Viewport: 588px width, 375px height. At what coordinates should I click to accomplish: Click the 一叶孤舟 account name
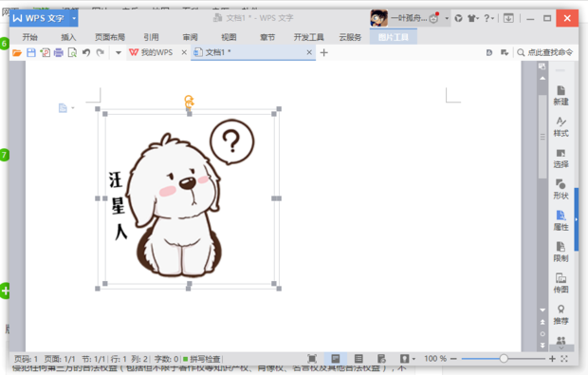[x=409, y=18]
